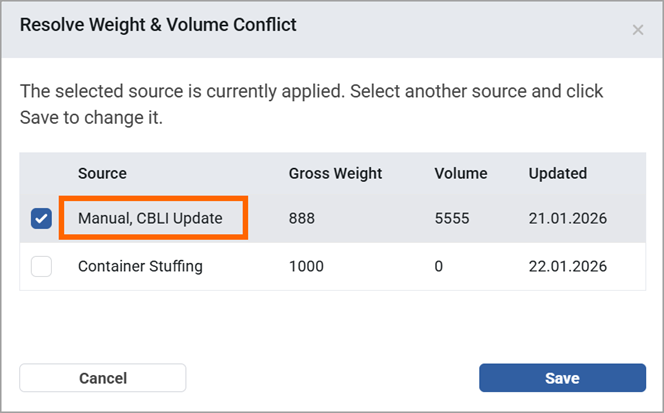Viewport: 664px width, 413px height.
Task: Close the Resolve Weight & Volume Conflict dialog
Action: click(638, 30)
